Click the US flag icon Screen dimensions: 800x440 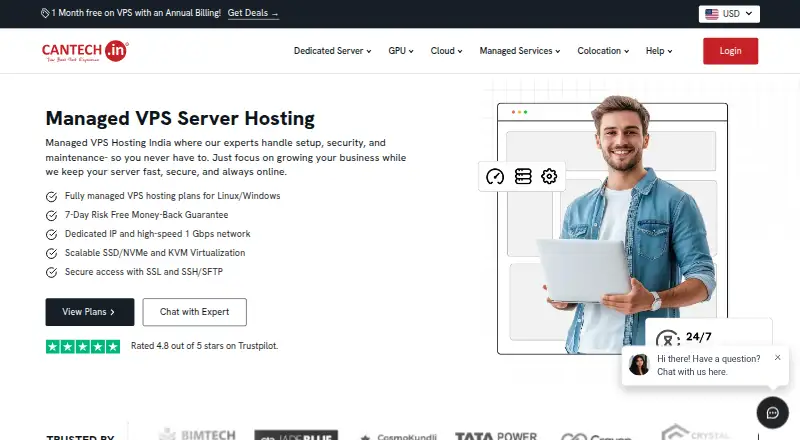[712, 14]
